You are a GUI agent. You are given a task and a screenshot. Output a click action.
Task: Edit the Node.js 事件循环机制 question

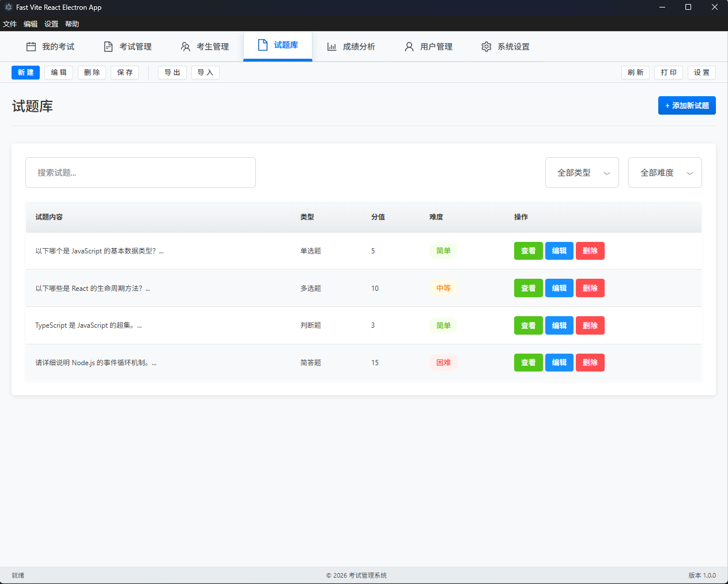(559, 363)
